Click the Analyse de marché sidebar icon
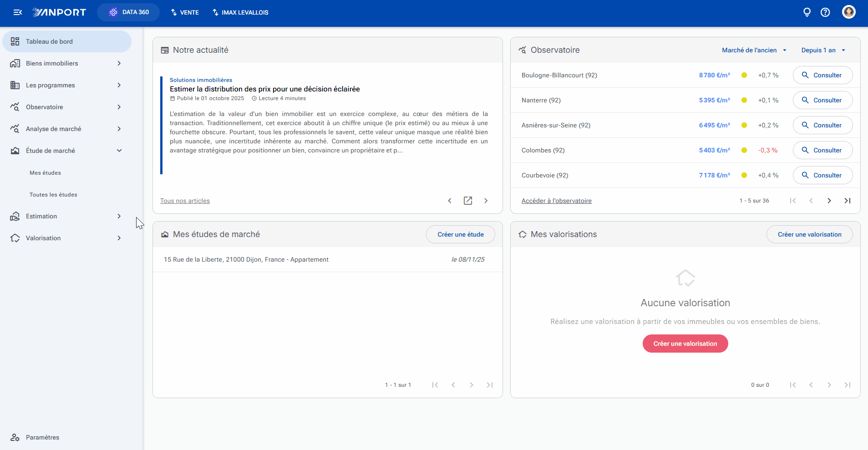 pyautogui.click(x=15, y=129)
